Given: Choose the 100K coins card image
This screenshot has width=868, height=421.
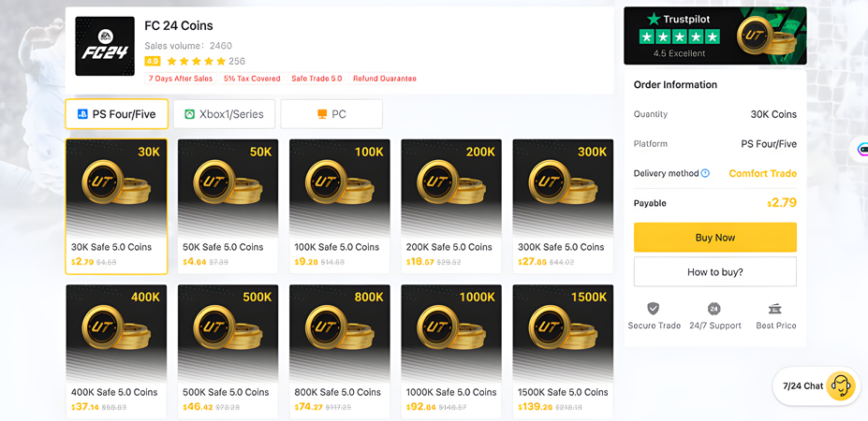Looking at the screenshot, I should click(340, 187).
